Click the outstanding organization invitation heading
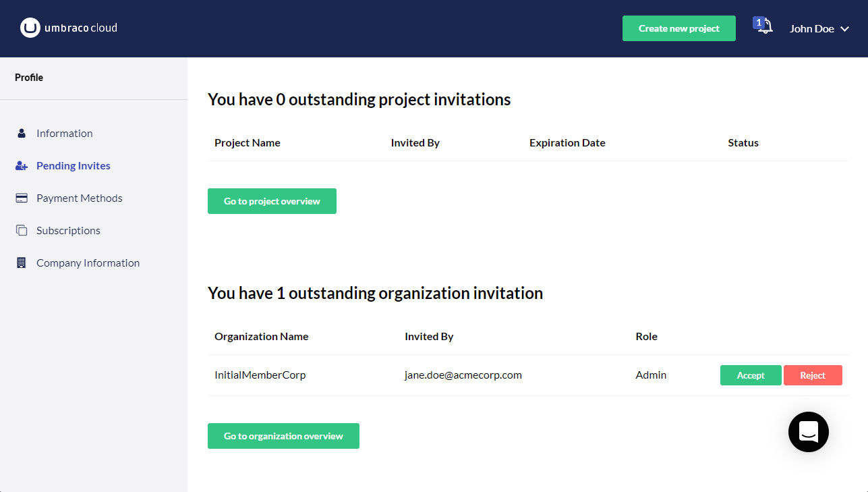Screen dimensions: 868x492 [375, 293]
